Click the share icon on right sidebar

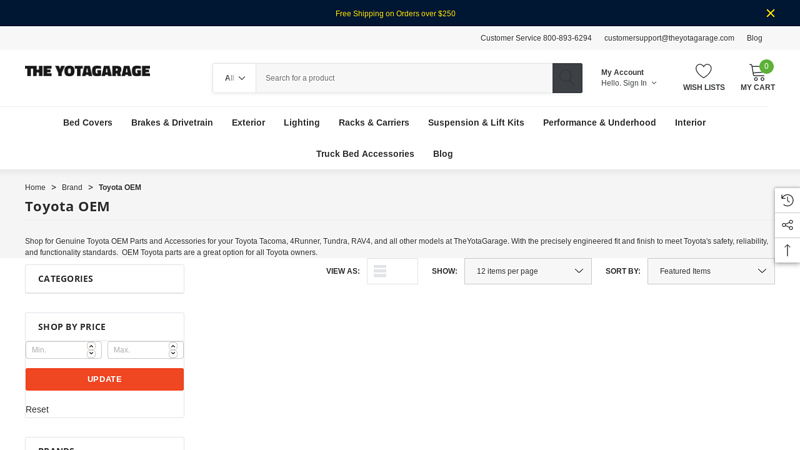pyautogui.click(x=787, y=225)
